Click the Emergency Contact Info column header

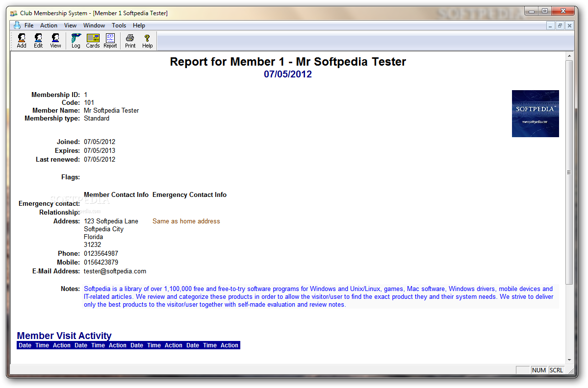tap(189, 195)
